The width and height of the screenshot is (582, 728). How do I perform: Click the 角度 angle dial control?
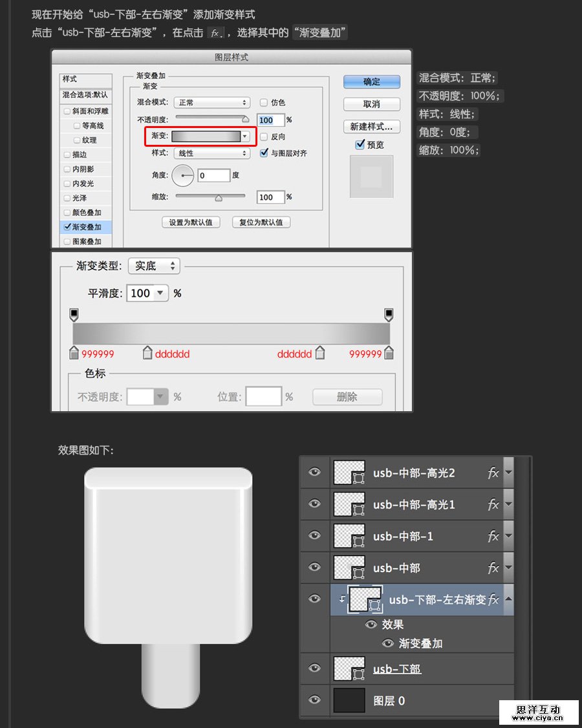(182, 175)
